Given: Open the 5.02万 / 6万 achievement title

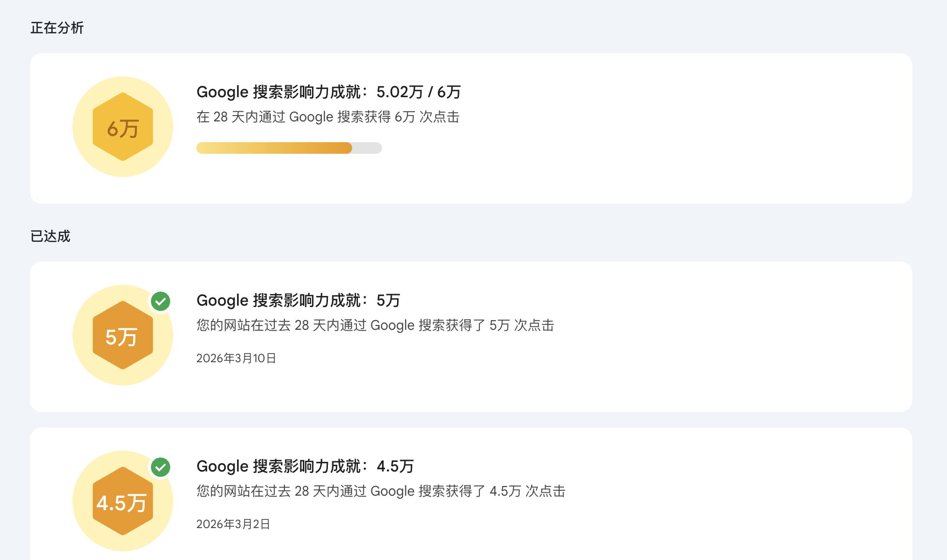Looking at the screenshot, I should 328,92.
